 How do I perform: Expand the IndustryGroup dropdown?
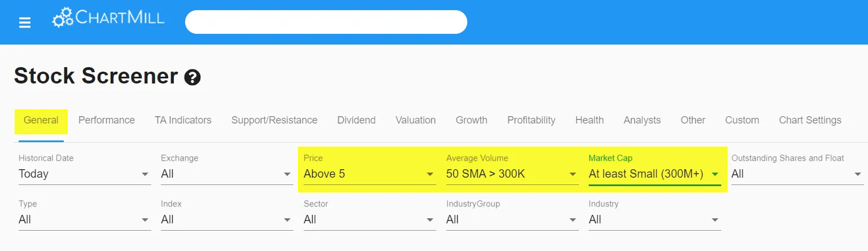pyautogui.click(x=512, y=219)
